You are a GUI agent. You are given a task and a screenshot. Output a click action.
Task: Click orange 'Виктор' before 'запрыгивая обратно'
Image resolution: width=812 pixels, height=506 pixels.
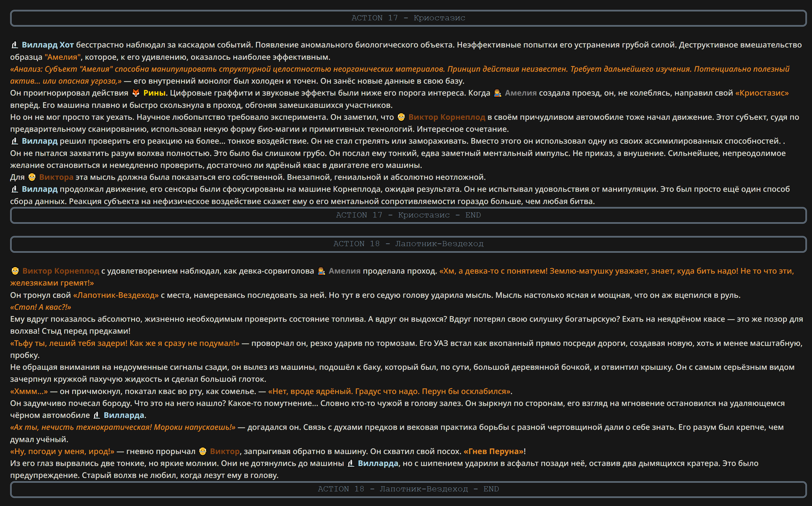coord(225,451)
